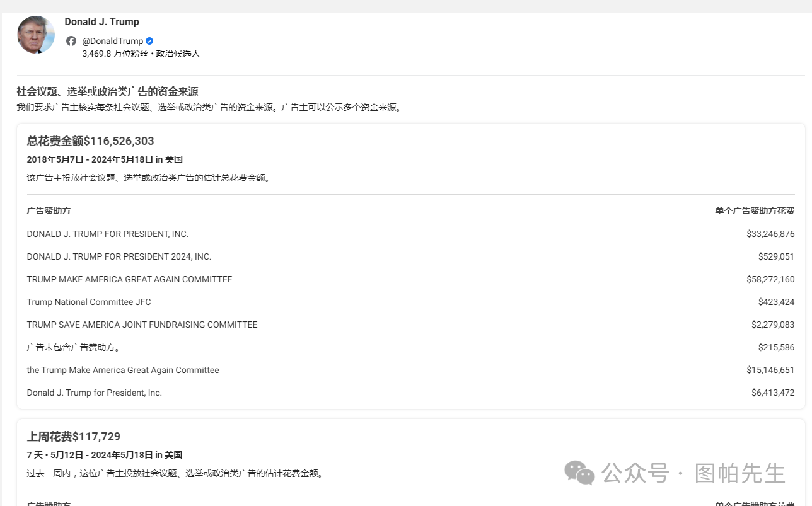The height and width of the screenshot is (506, 812).
Task: Click the Facebook logo beside @DonaldTrump
Action: point(71,41)
